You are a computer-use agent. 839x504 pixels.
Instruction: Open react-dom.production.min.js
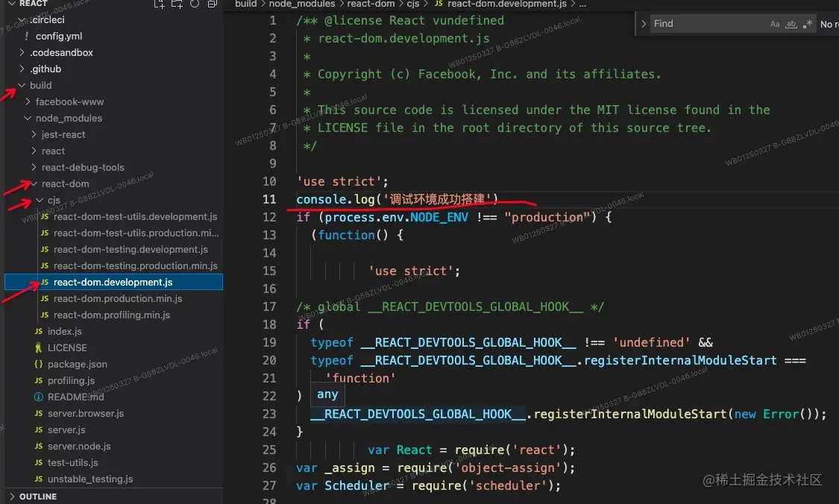(x=118, y=298)
